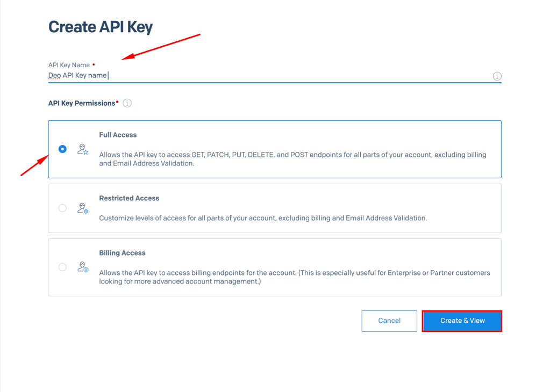Viewport: 550px width, 392px height.
Task: Click the Full Access heading text
Action: click(118, 135)
